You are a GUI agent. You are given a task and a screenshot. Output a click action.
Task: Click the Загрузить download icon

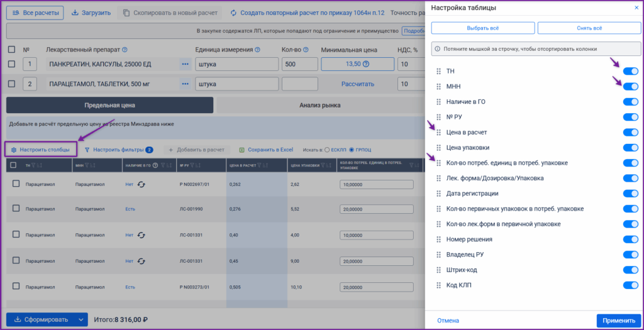75,13
